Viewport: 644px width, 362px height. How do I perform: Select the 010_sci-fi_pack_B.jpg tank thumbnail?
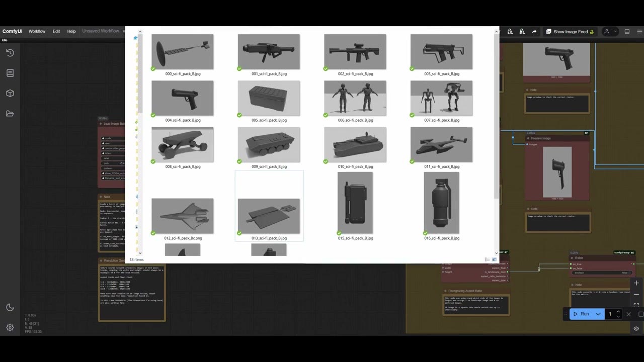click(x=355, y=145)
